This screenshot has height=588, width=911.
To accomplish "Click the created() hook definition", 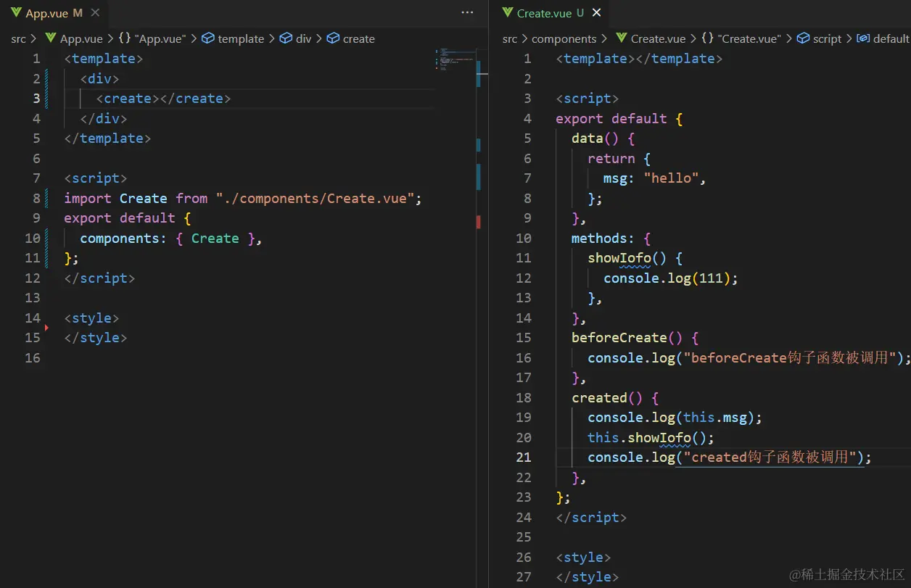I will point(615,397).
